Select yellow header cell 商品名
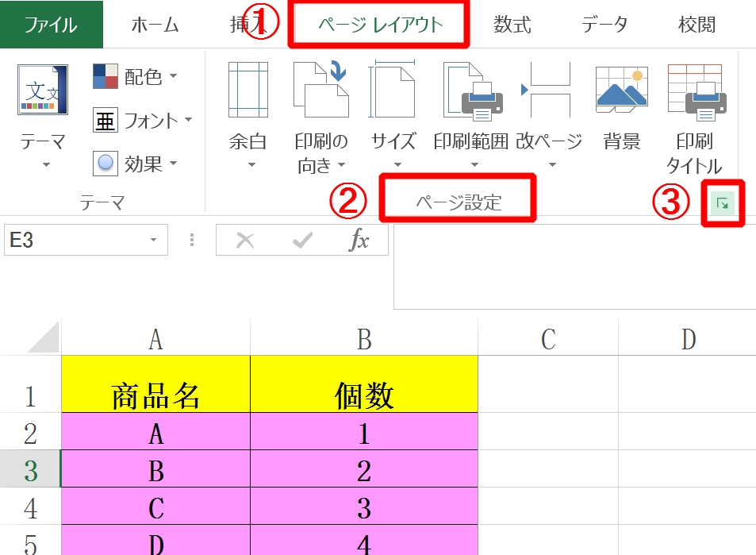756x555 pixels. [x=155, y=395]
